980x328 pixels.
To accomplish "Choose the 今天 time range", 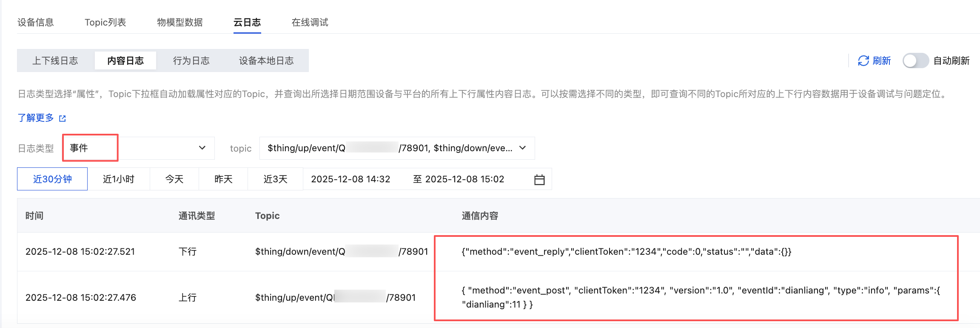I will 174,179.
